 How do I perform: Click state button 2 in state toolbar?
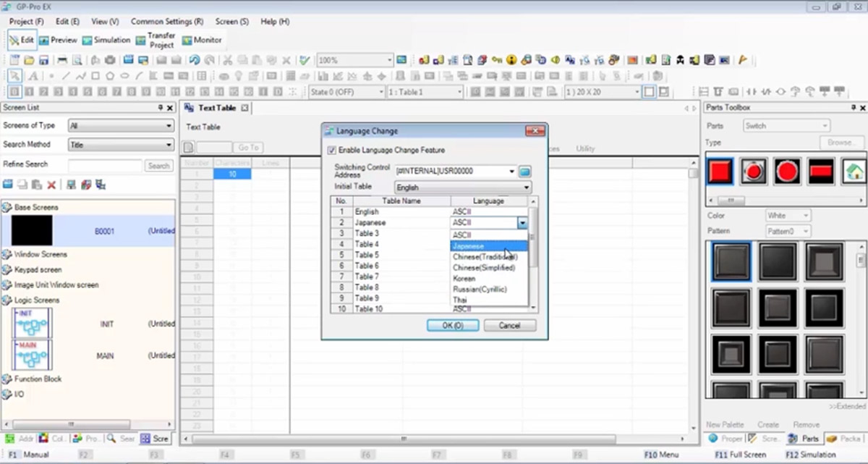click(44, 92)
